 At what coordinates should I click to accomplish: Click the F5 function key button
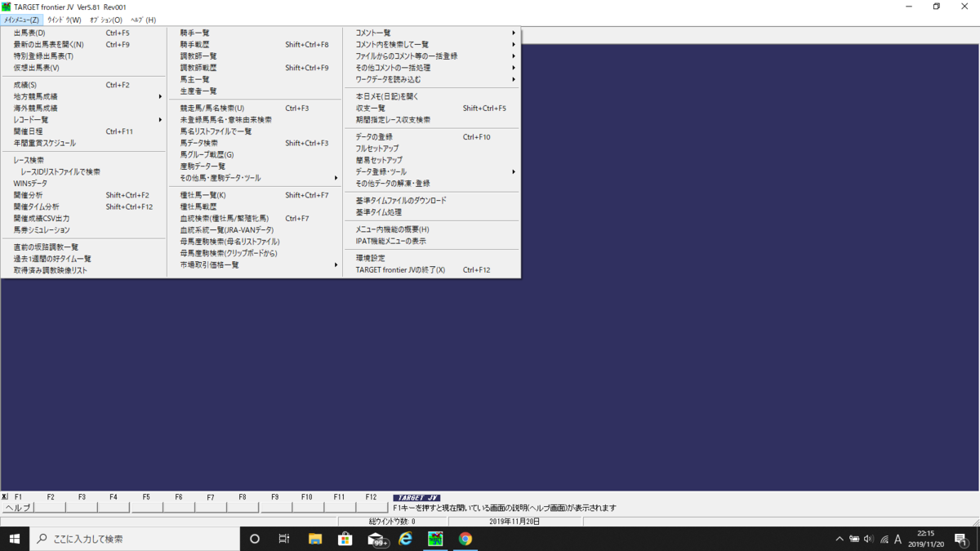(146, 507)
